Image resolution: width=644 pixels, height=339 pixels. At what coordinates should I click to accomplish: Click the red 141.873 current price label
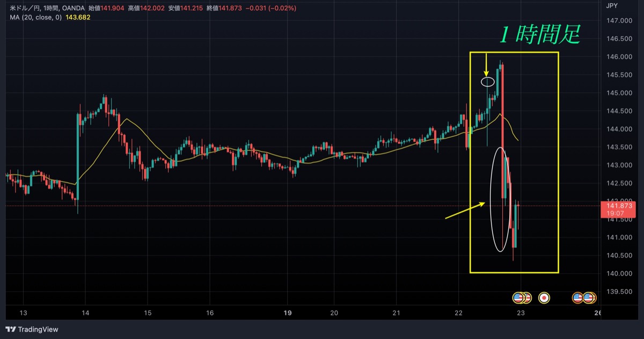[619, 206]
